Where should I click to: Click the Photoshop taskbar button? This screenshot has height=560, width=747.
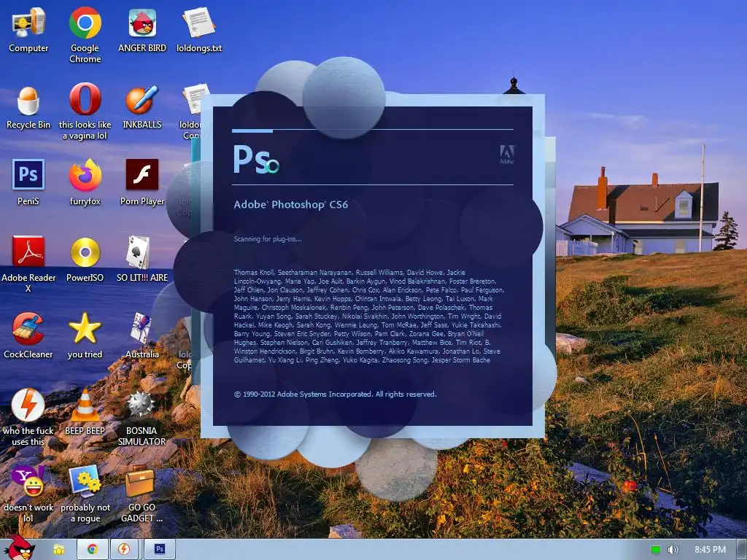160,550
